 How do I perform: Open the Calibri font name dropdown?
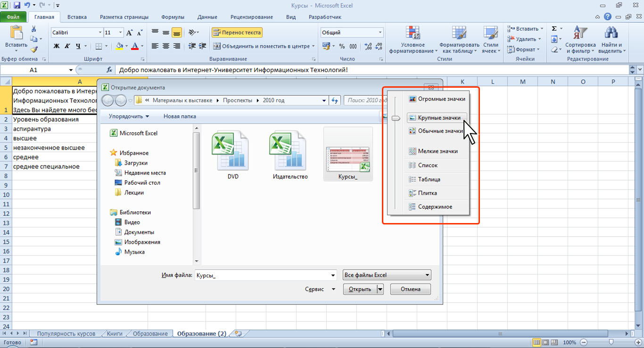pos(100,33)
